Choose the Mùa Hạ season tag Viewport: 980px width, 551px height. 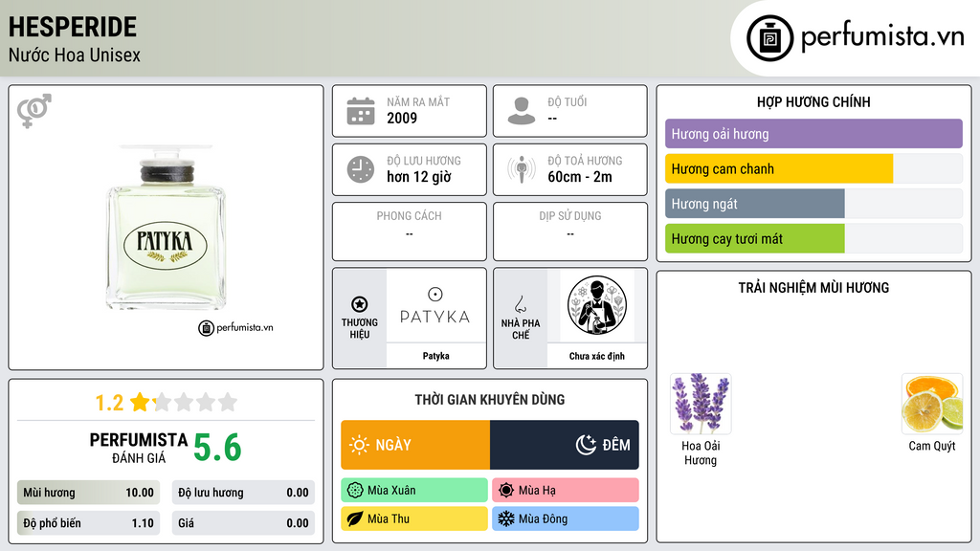(566, 491)
